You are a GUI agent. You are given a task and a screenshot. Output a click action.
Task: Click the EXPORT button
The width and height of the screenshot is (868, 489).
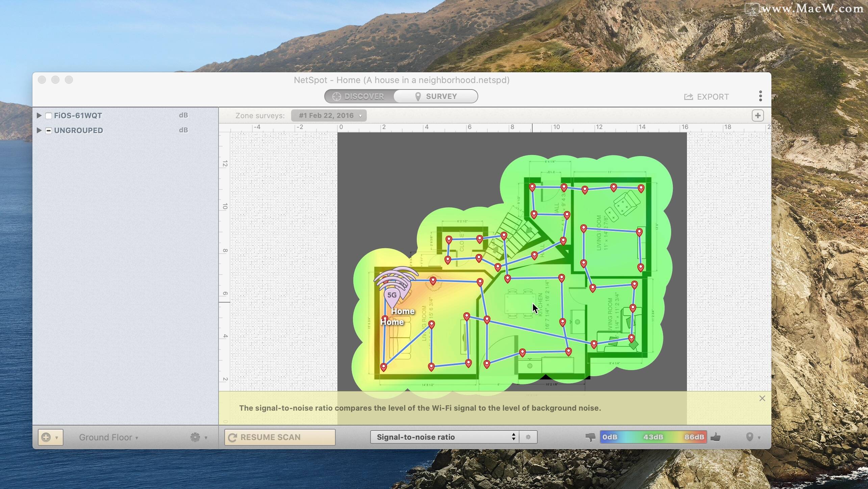[706, 97]
